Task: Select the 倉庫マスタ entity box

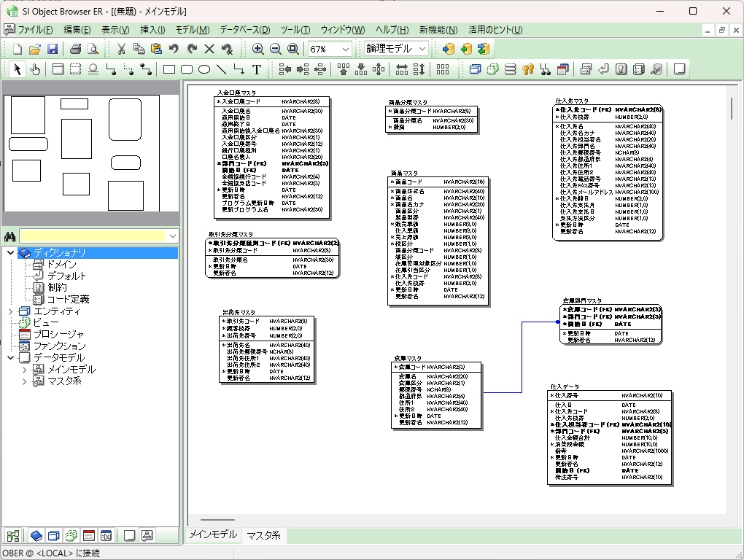Action: click(x=436, y=395)
